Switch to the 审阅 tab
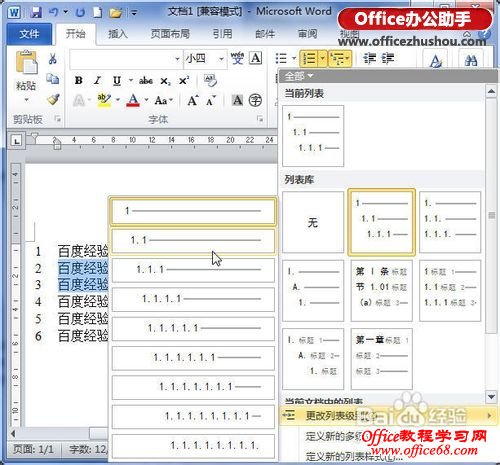The image size is (500, 465). (x=307, y=34)
